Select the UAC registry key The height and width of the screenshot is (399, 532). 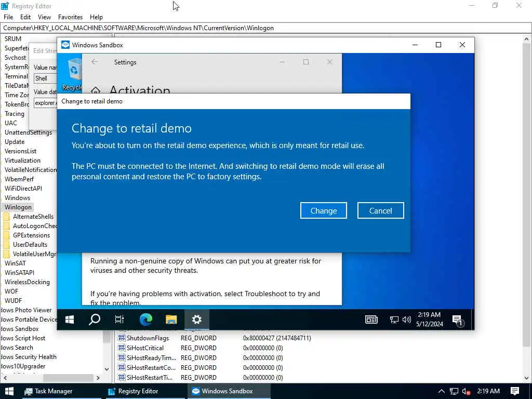[10, 123]
